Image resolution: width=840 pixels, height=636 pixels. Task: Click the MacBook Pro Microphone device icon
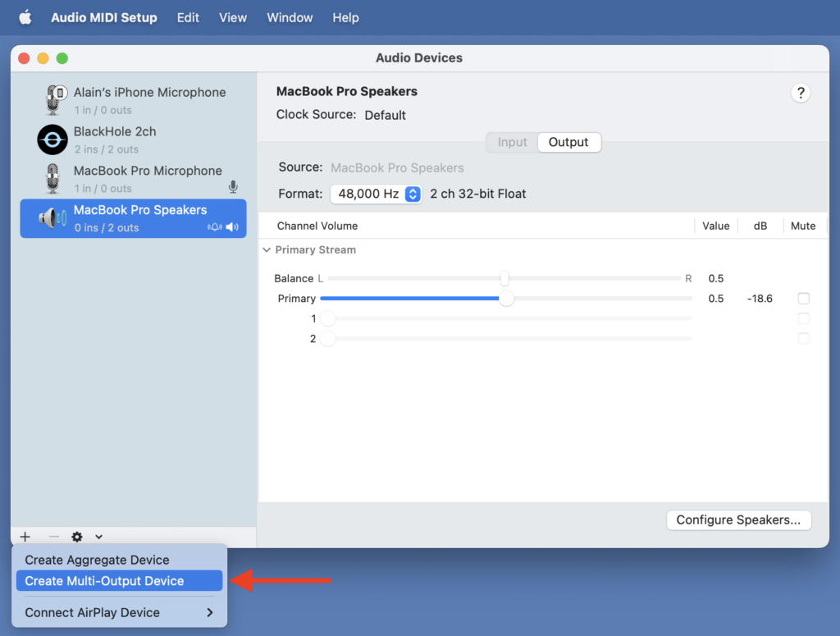(x=52, y=178)
